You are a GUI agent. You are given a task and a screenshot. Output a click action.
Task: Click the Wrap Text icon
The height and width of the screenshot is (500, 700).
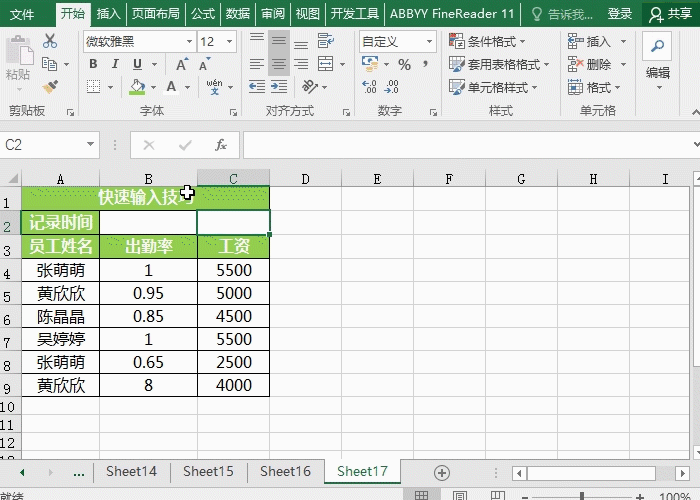pyautogui.click(x=325, y=41)
